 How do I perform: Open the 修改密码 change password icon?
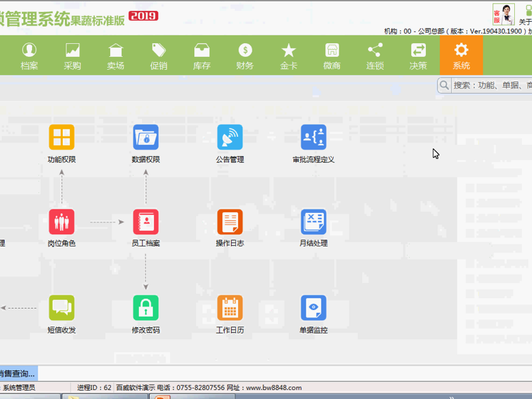point(146,308)
